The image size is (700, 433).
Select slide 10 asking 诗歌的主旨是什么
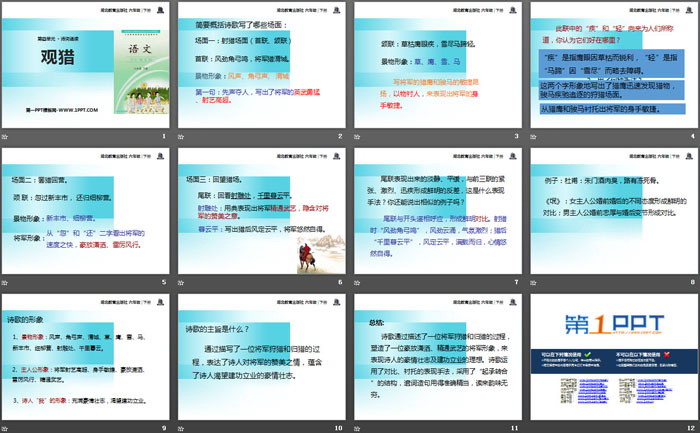click(262, 357)
